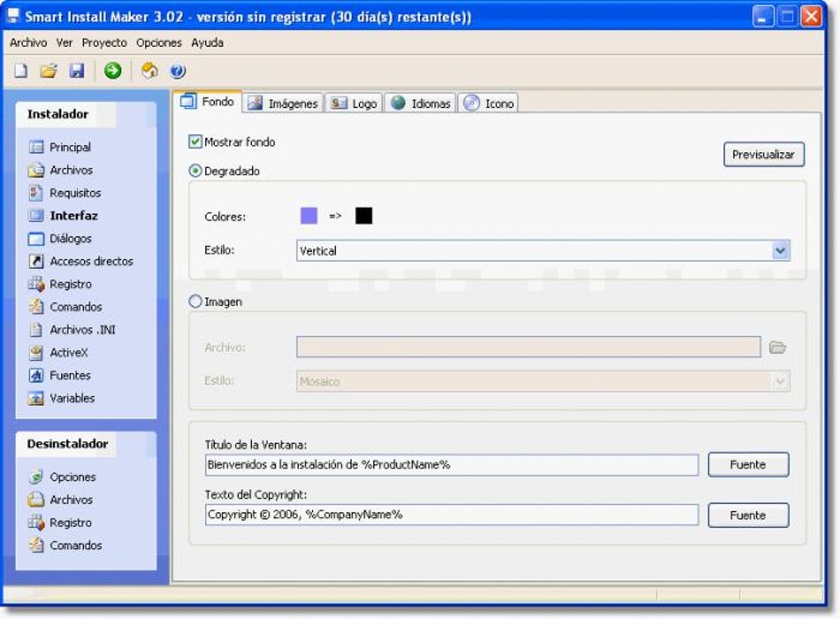840x619 pixels.
Task: Open Instalador Archivos section icon
Action: point(36,170)
